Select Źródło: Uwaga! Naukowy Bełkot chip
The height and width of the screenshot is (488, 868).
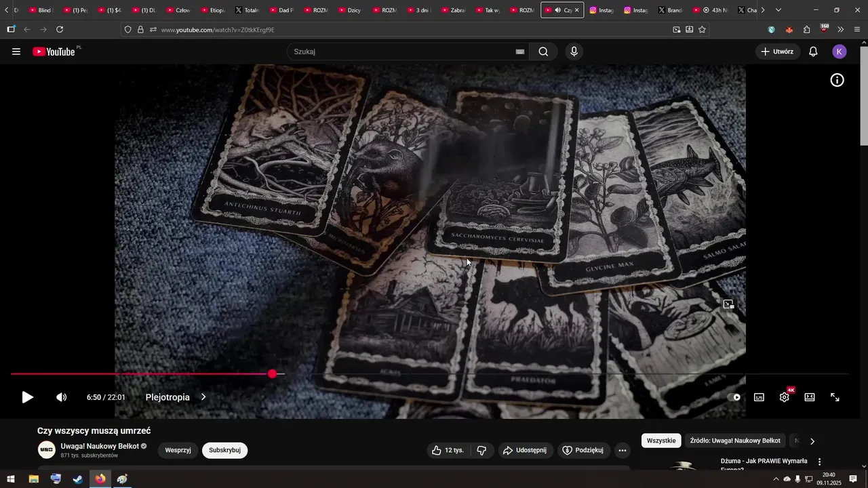pyautogui.click(x=735, y=441)
